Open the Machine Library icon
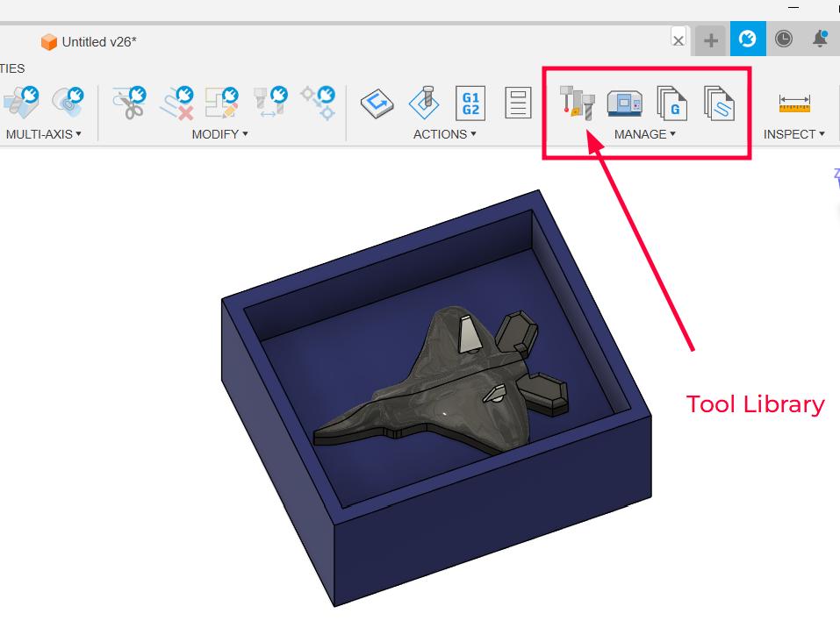Image resolution: width=840 pixels, height=635 pixels. 625,103
